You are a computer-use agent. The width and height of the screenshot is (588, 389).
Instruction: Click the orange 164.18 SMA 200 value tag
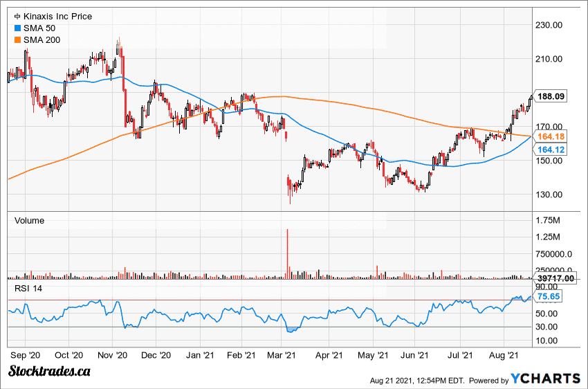(551, 137)
